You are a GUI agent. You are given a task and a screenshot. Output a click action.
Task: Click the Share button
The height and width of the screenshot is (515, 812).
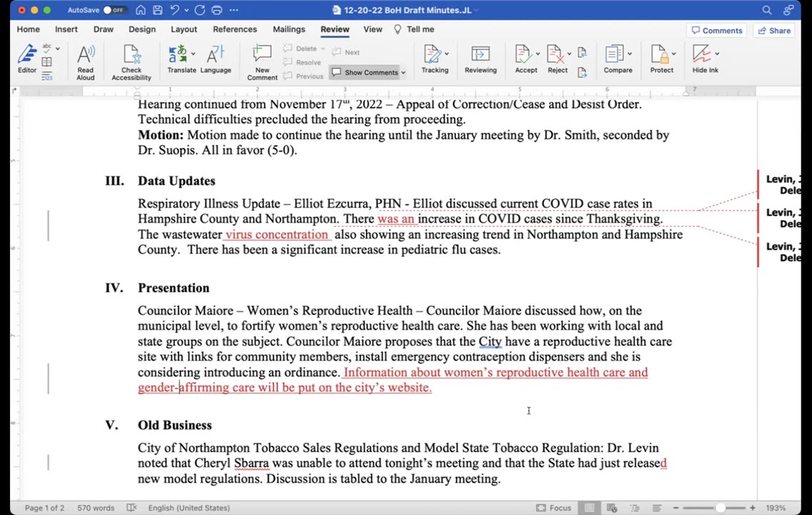[774, 31]
